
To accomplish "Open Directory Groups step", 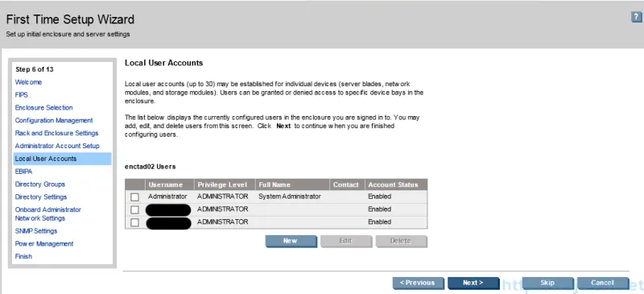I will coord(39,184).
